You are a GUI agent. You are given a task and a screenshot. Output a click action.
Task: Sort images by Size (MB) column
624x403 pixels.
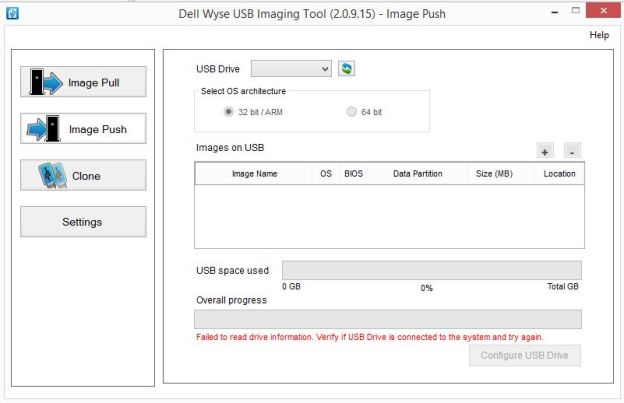(494, 173)
